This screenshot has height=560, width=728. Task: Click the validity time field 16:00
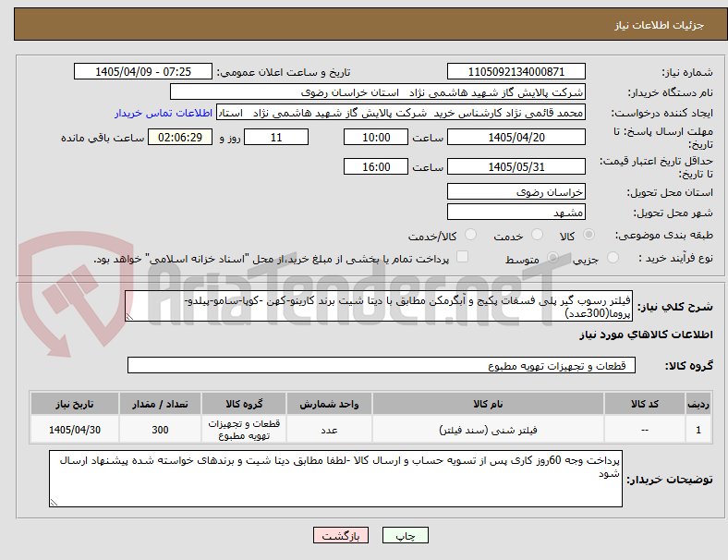[376, 166]
